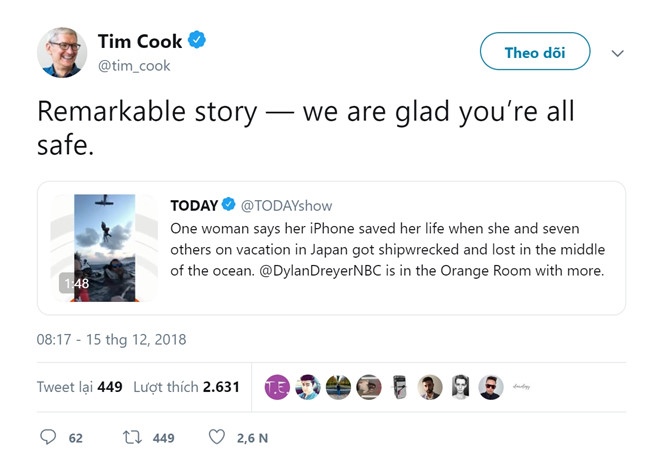Click the TODAY account name in quote
This screenshot has height=471, width=660.
click(194, 205)
